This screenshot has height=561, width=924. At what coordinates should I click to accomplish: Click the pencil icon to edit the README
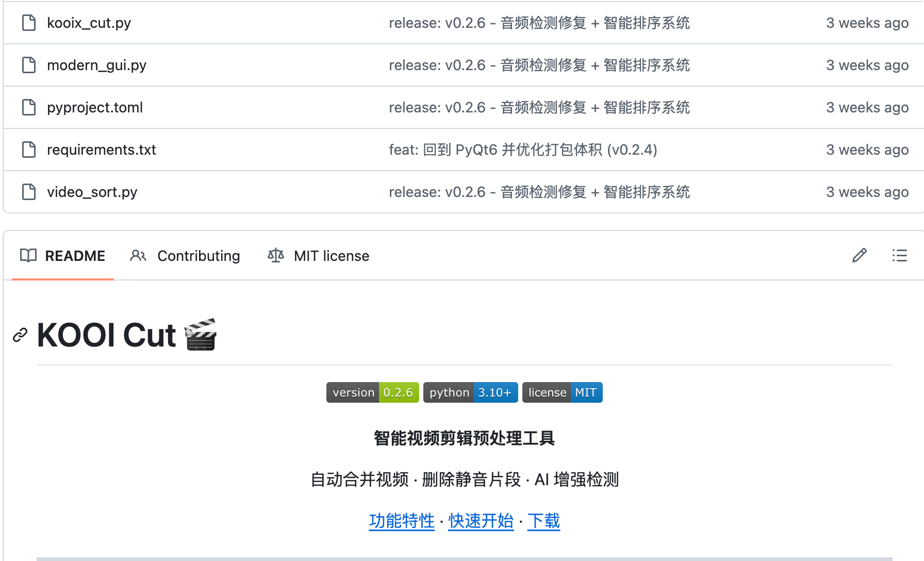point(859,255)
